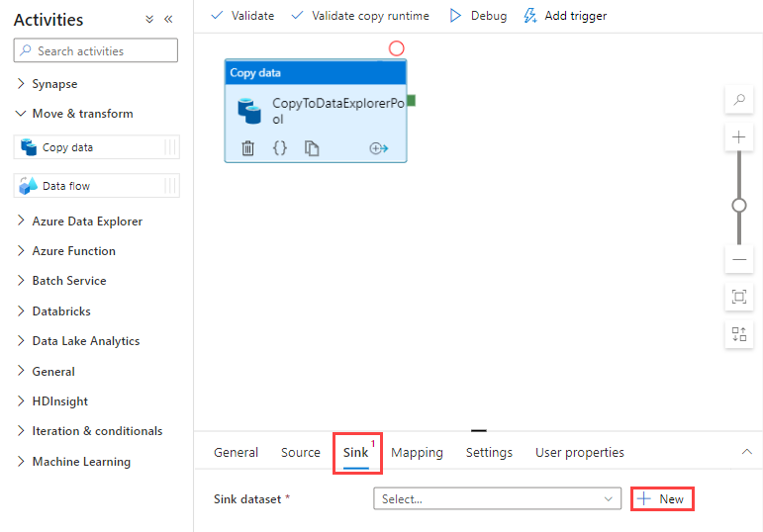The height and width of the screenshot is (532, 763).
Task: Open the Sink dataset dropdown
Action: (498, 499)
